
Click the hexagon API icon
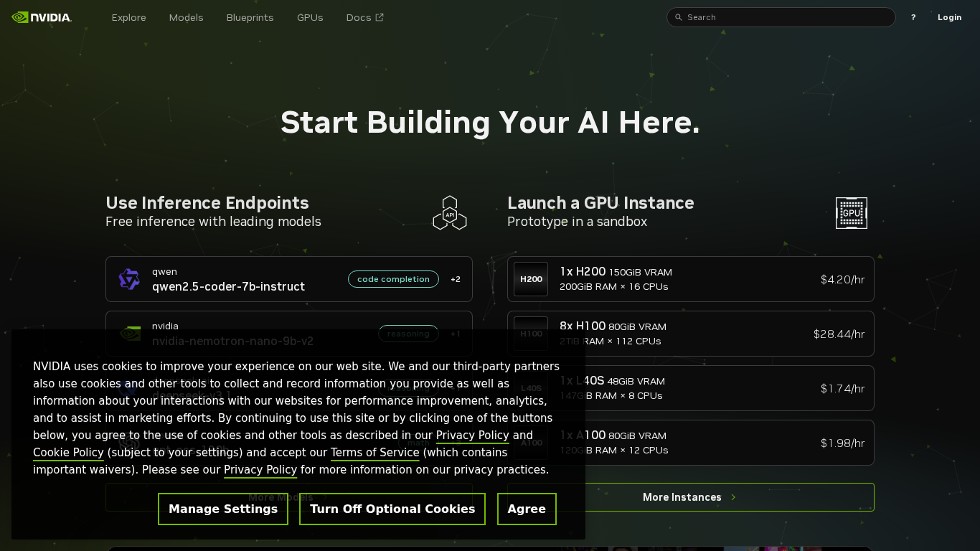(x=450, y=213)
